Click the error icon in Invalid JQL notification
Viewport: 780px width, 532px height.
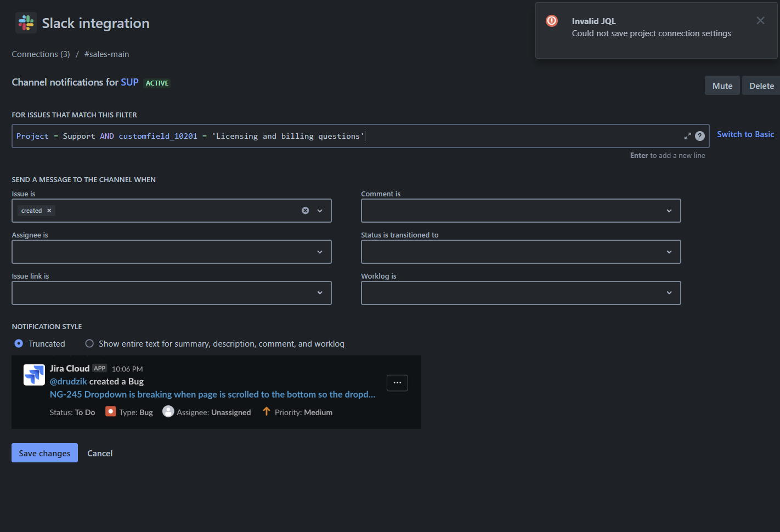(551, 21)
